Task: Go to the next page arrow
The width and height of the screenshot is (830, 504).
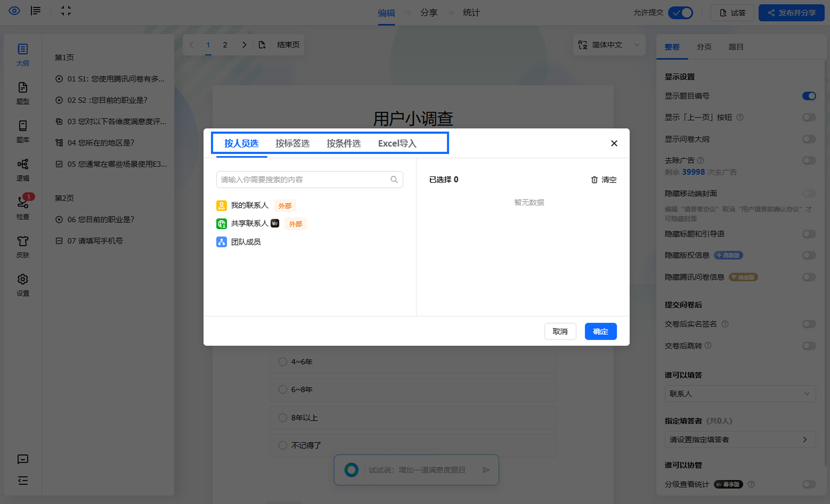Action: click(245, 45)
